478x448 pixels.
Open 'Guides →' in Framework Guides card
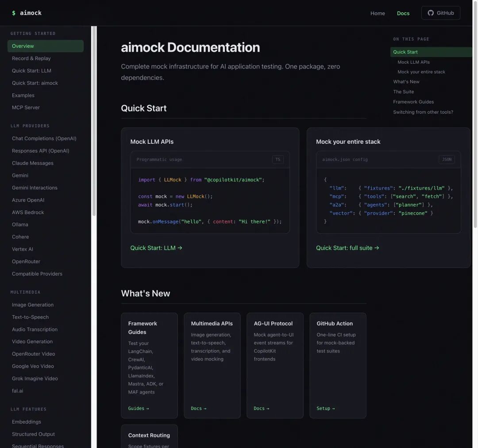[x=139, y=408]
